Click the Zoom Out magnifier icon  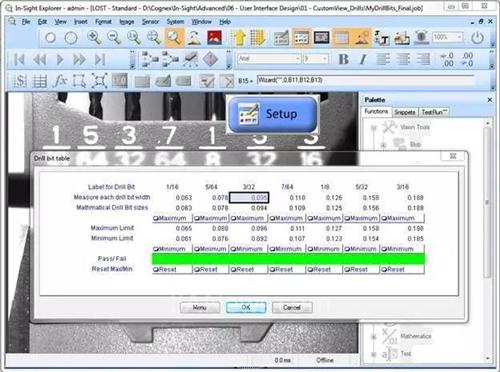point(114,37)
